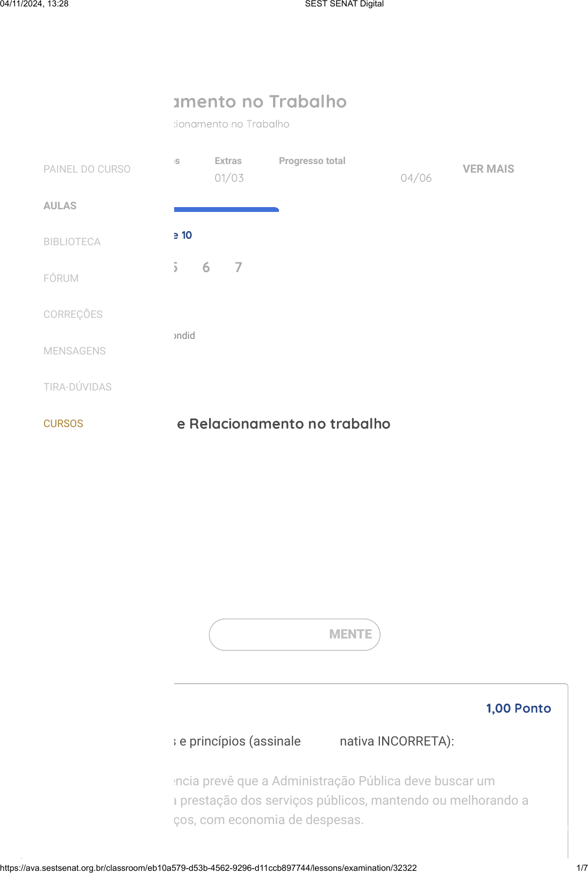Click the 04/06 total progress value
This screenshot has height=873, width=588.
pyautogui.click(x=416, y=178)
